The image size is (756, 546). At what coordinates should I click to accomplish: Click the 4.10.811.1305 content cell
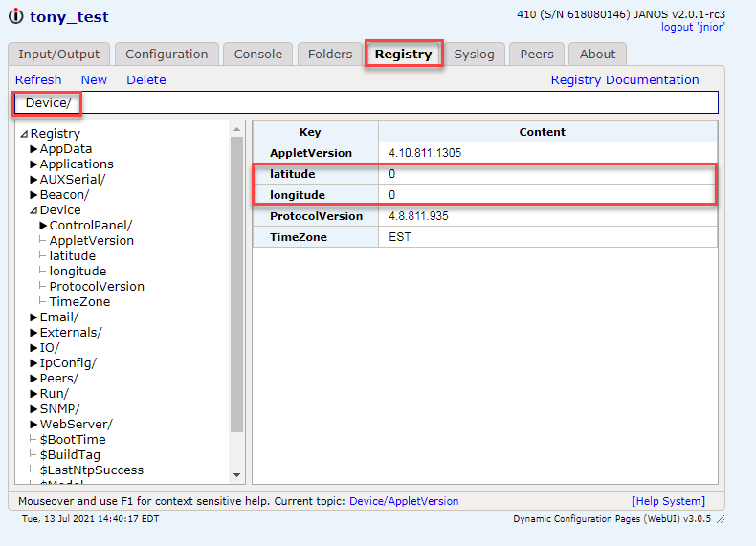[547, 153]
